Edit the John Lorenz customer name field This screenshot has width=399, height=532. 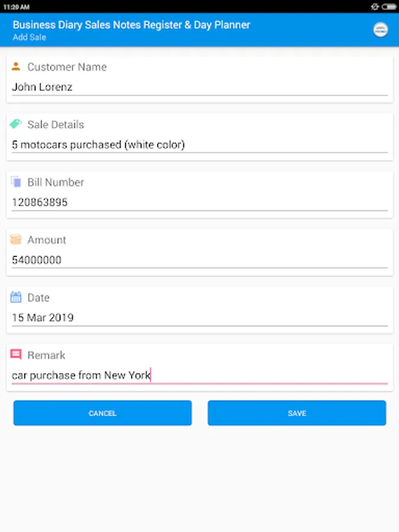tap(200, 87)
